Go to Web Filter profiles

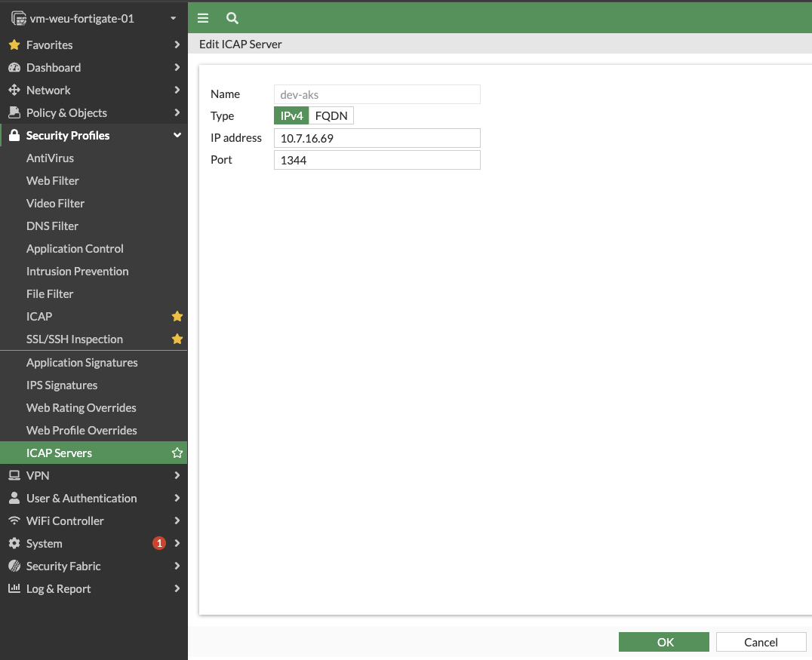53,181
